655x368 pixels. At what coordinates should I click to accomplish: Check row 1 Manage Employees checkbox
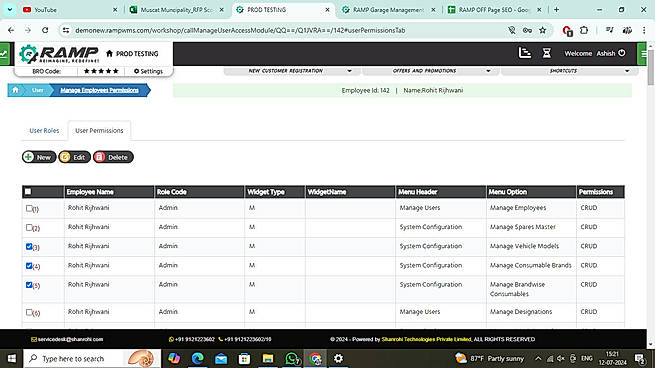pyautogui.click(x=29, y=208)
